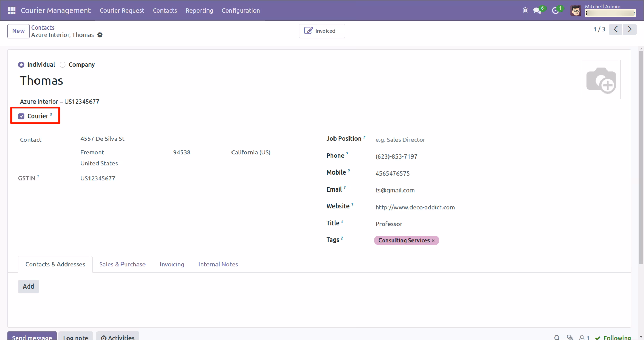Go to Contacts breadcrumb link
This screenshot has width=644, height=340.
(43, 27)
